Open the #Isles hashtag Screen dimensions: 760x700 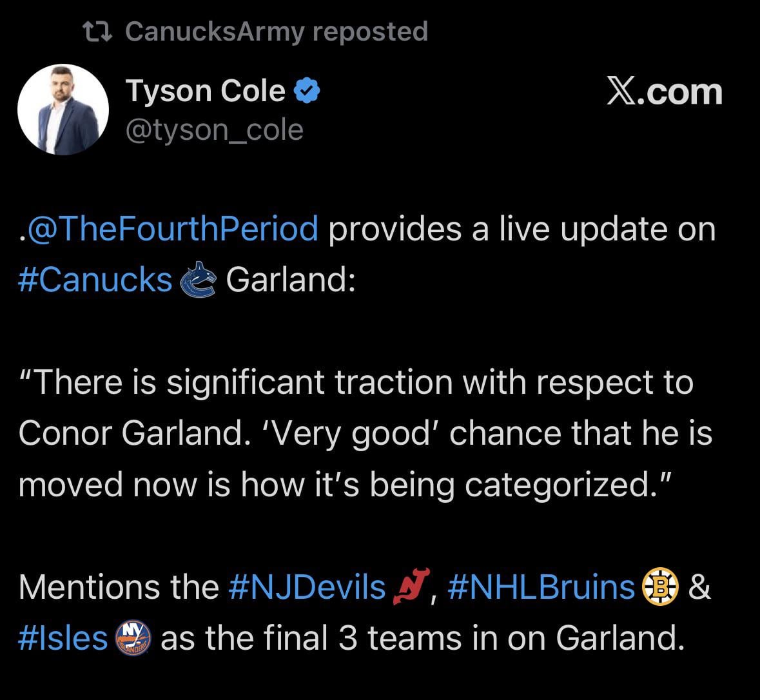pos(63,638)
